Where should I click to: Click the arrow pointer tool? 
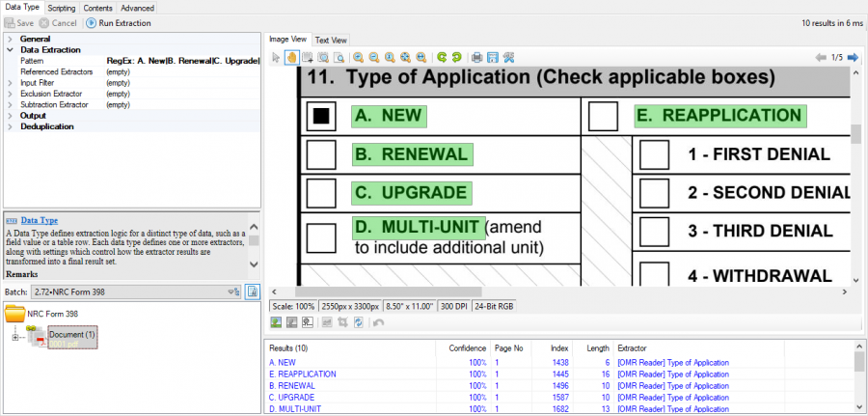(x=276, y=58)
